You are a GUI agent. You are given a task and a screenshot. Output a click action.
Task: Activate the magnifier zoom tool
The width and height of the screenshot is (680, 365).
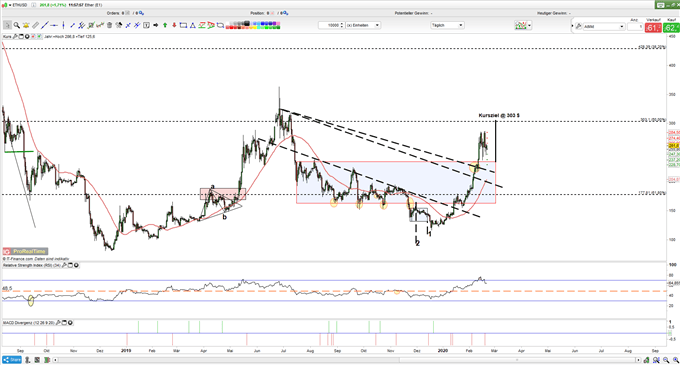[x=16, y=25]
